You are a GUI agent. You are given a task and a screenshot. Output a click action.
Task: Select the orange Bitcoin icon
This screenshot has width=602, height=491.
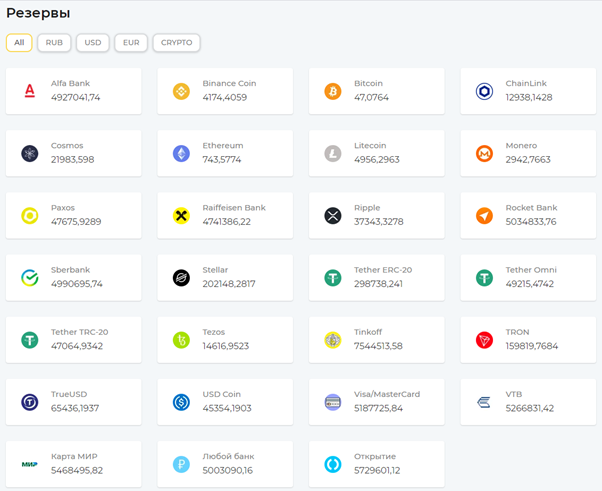333,91
